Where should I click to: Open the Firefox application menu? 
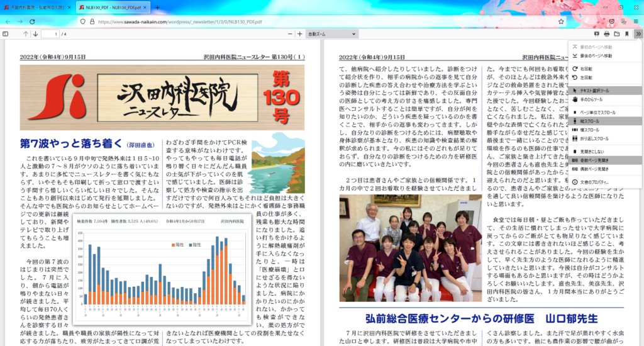[x=636, y=21]
